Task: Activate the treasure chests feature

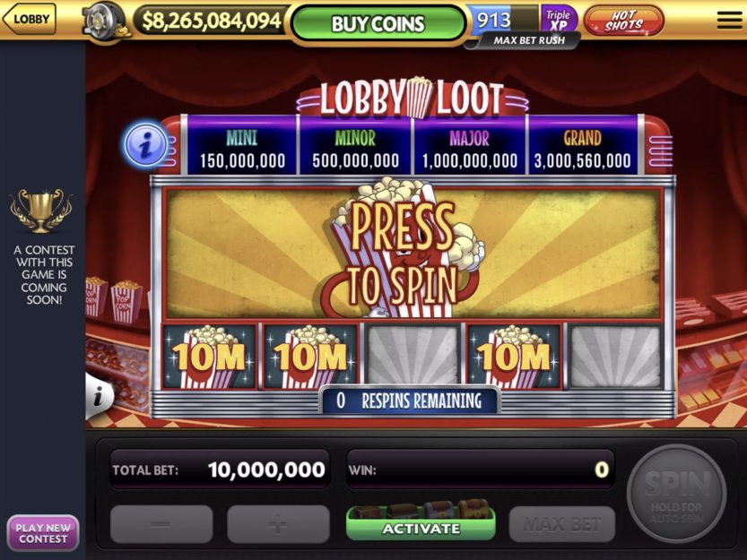Action: click(x=421, y=523)
